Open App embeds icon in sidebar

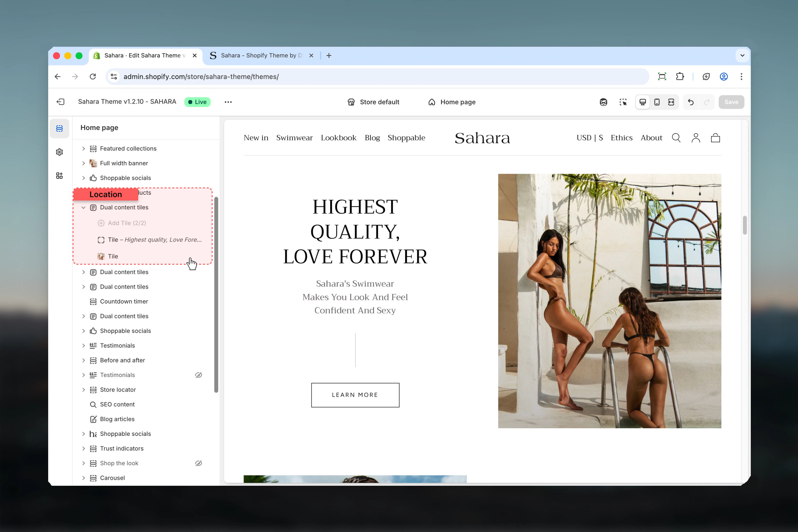(x=59, y=175)
